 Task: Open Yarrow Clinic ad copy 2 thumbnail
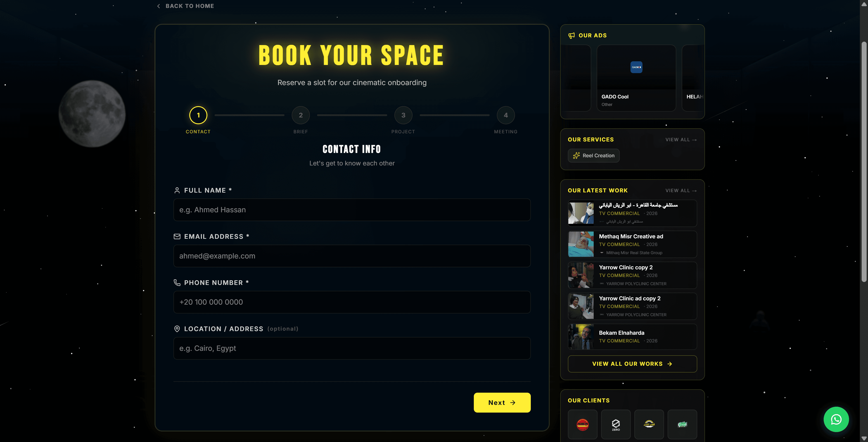[581, 306]
